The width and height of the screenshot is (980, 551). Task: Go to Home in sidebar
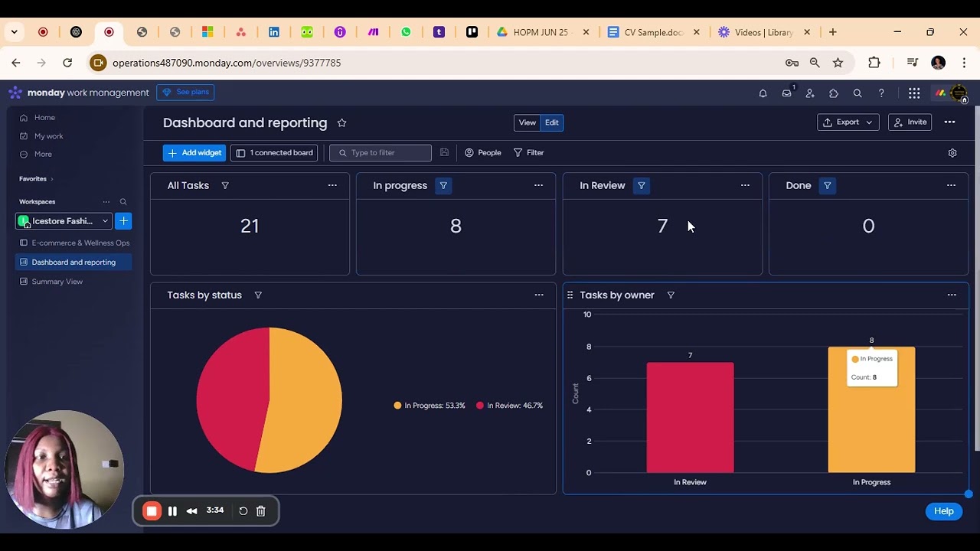(x=38, y=118)
